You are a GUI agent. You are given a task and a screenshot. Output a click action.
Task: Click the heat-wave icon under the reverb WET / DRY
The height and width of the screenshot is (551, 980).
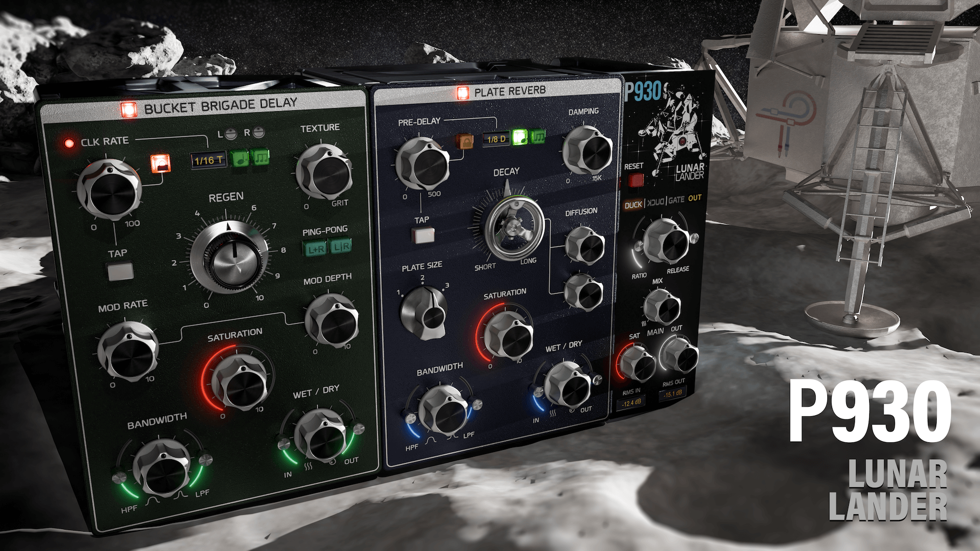(x=552, y=414)
